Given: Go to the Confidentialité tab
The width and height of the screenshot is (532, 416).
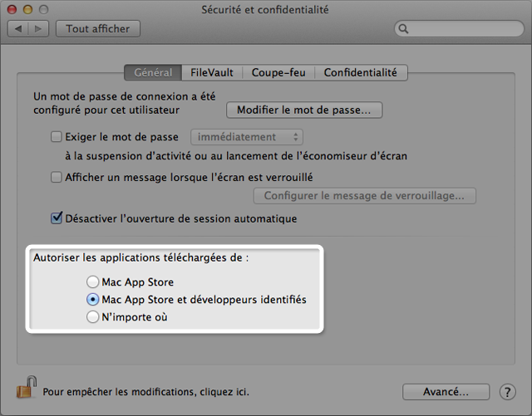Looking at the screenshot, I should [361, 72].
